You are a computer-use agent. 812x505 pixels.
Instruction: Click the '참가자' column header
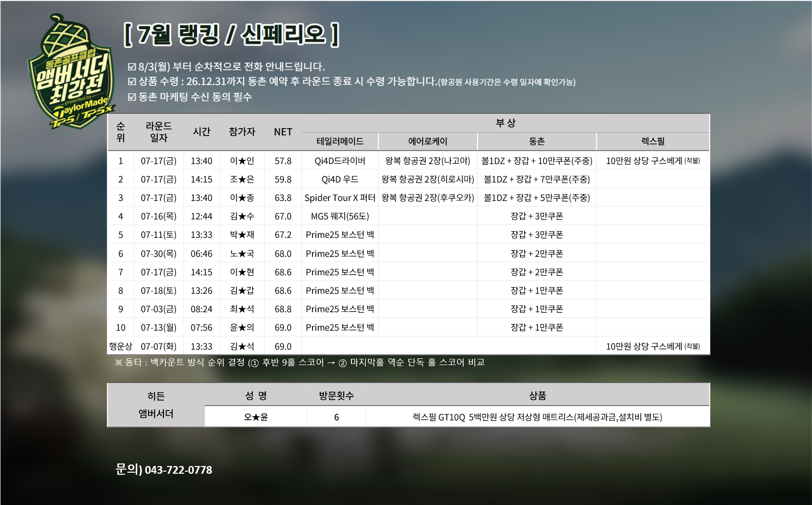point(242,132)
